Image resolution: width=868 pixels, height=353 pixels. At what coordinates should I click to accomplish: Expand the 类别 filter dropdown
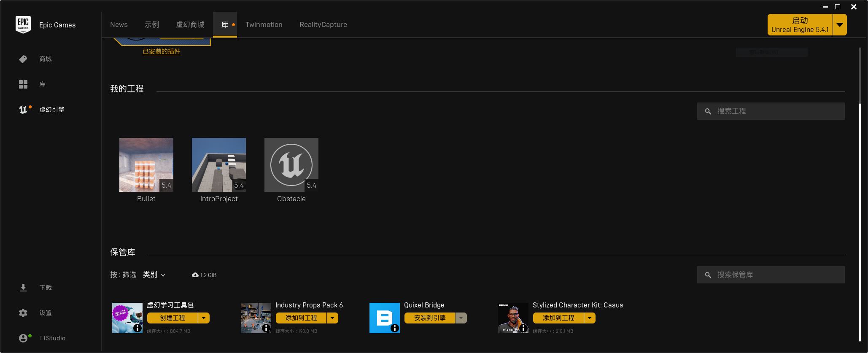pyautogui.click(x=154, y=275)
